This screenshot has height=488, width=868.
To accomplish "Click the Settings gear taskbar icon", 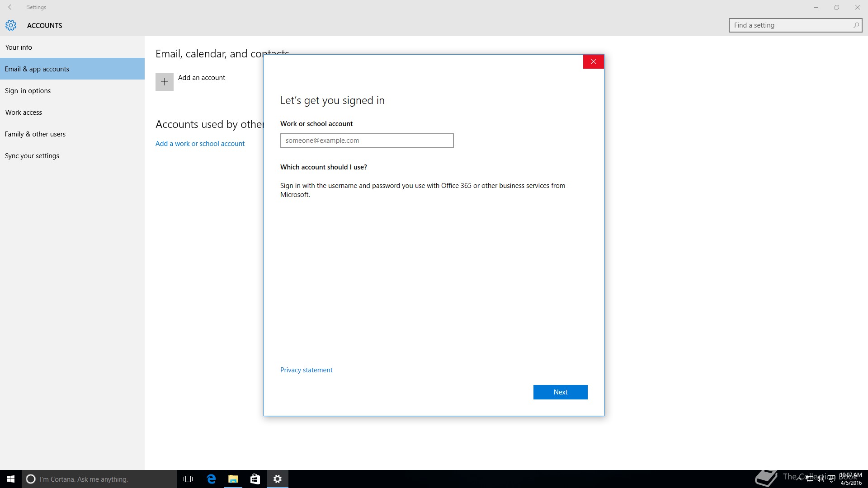I will click(x=278, y=479).
